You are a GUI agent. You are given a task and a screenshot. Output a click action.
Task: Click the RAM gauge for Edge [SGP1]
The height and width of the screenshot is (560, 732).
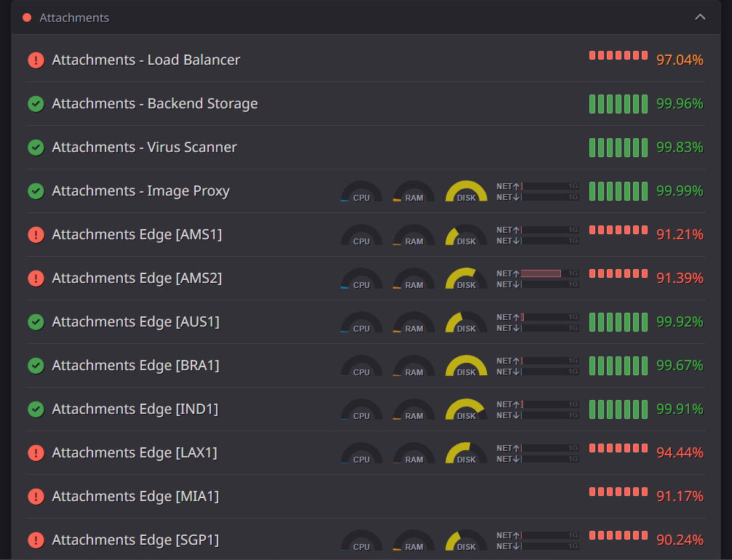point(413,542)
